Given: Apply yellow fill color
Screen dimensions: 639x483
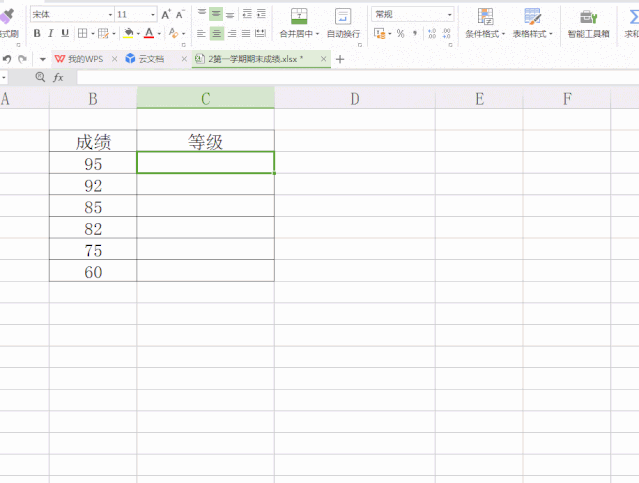Looking at the screenshot, I should (129, 33).
